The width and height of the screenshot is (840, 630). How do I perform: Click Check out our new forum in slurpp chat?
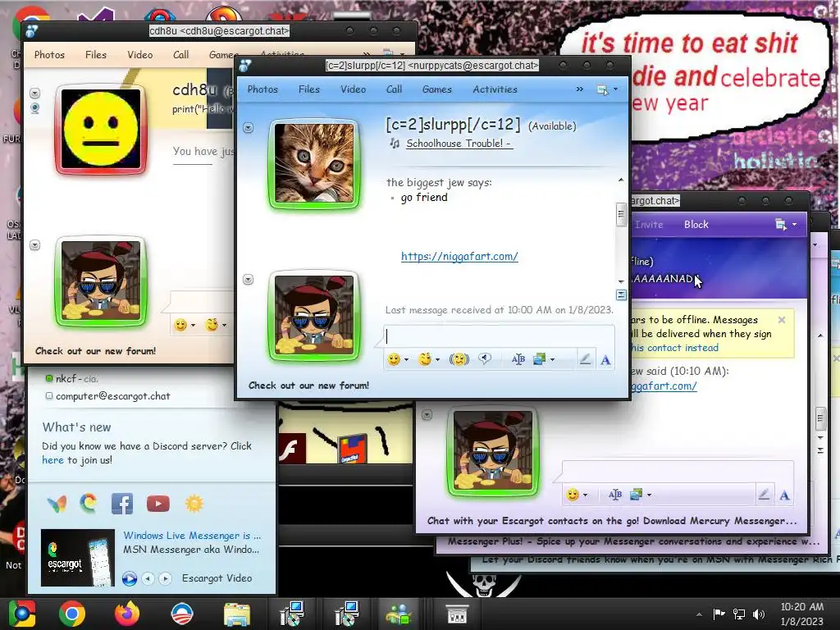pyautogui.click(x=308, y=386)
